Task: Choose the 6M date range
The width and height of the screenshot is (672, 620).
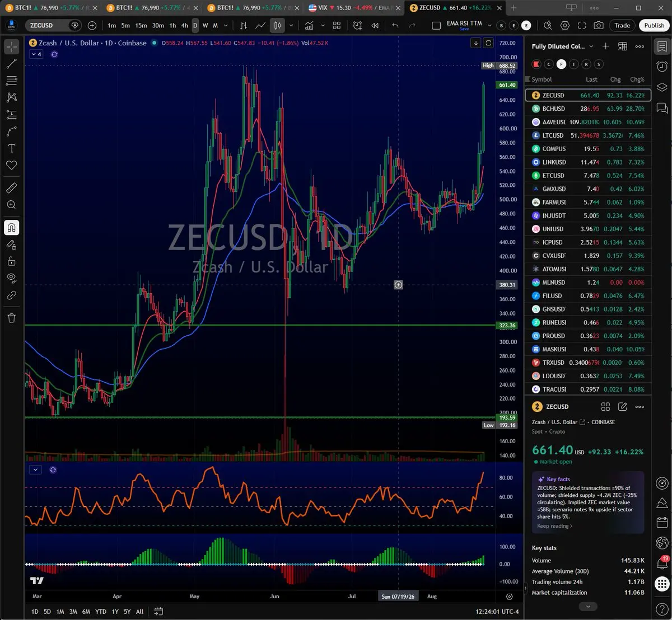Action: (86, 612)
